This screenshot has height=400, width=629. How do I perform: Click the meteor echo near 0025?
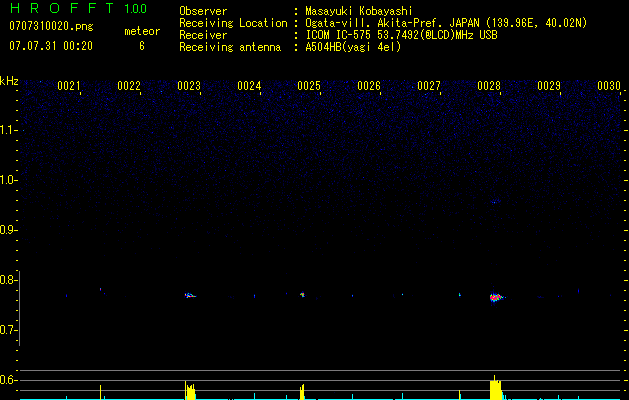[302, 294]
